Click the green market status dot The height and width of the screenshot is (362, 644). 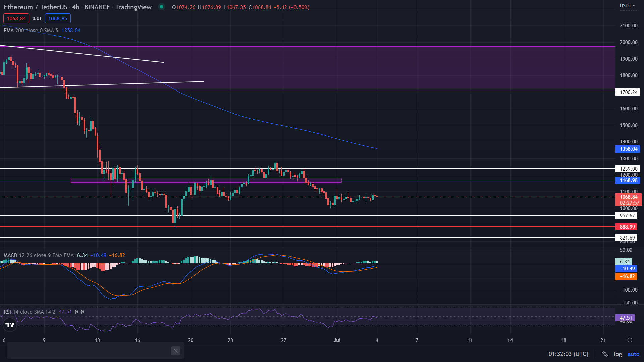162,7
